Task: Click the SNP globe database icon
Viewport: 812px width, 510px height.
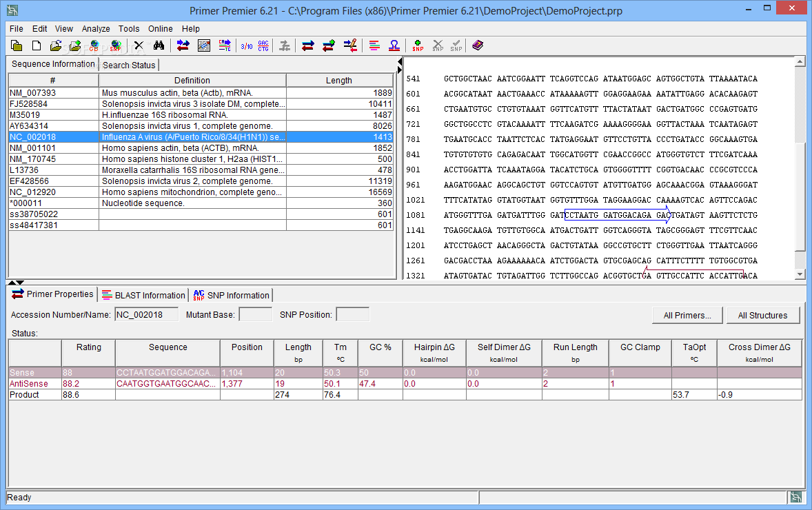Action: click(x=116, y=45)
